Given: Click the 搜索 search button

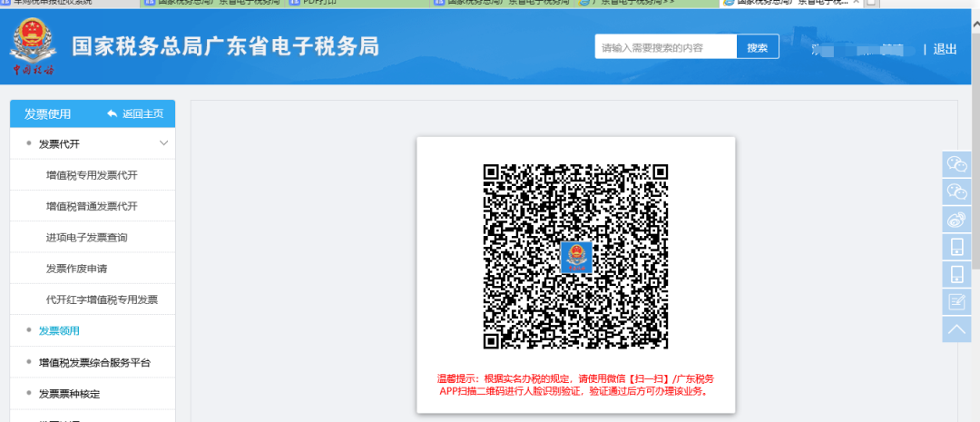Looking at the screenshot, I should 757,48.
